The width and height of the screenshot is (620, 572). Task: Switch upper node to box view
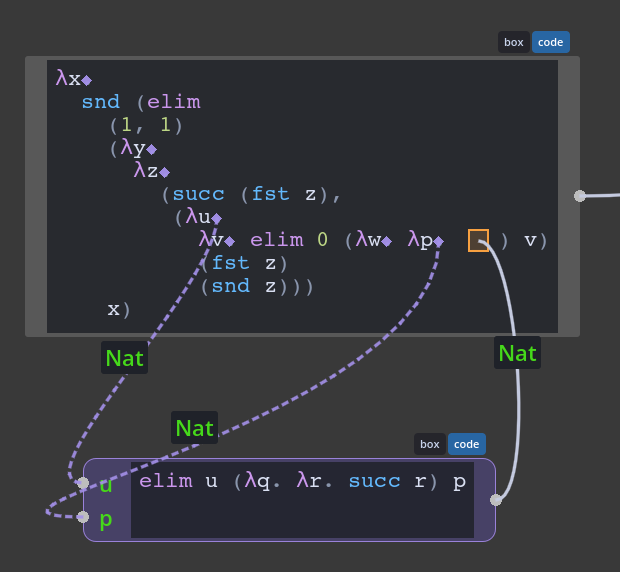(x=514, y=42)
